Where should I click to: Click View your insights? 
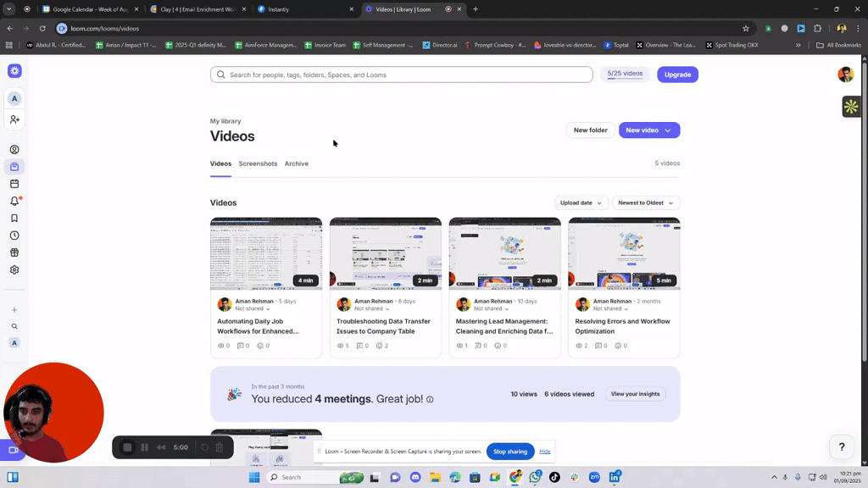tap(636, 393)
